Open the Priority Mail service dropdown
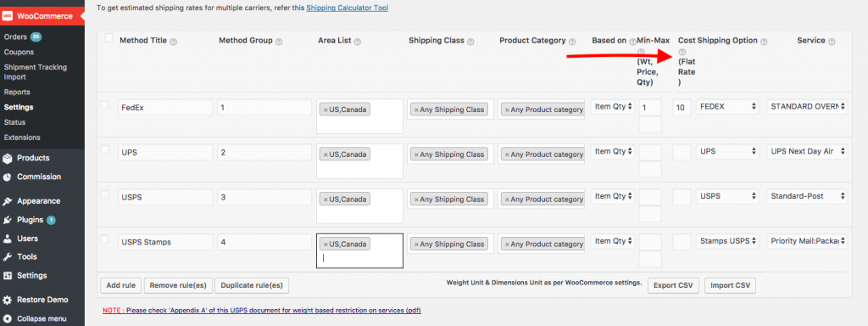This screenshot has width=868, height=326. click(x=807, y=241)
